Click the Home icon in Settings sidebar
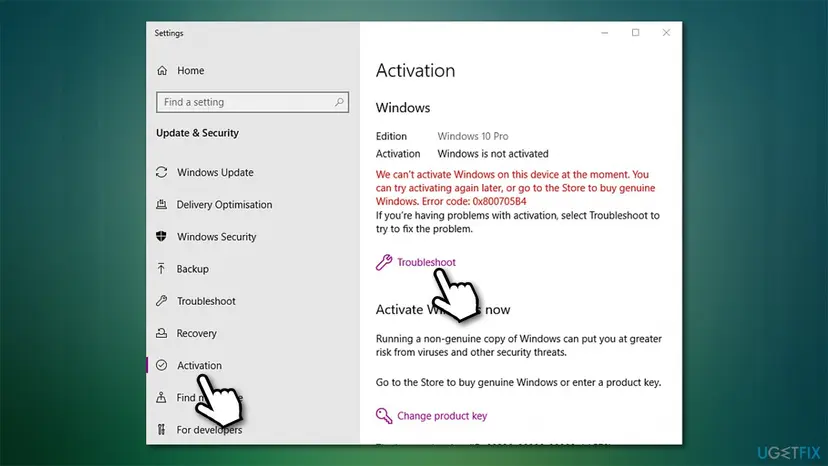Screen dimensions: 828x466 click(162, 70)
